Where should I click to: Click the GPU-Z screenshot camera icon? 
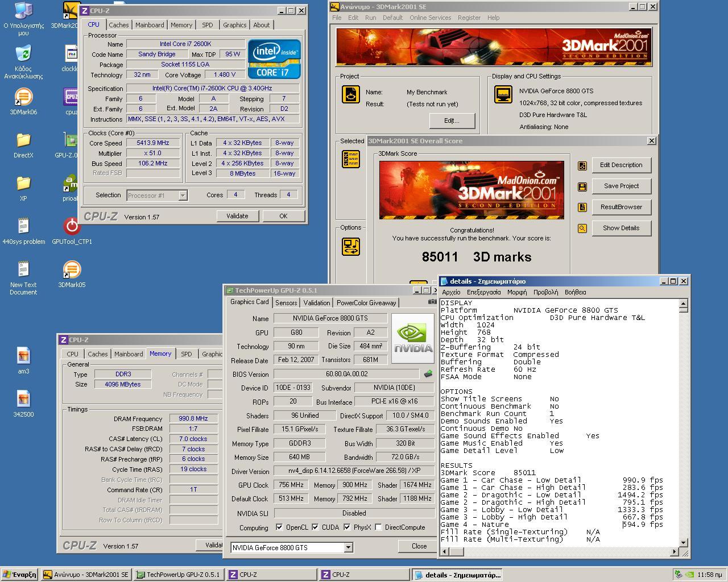tap(432, 302)
